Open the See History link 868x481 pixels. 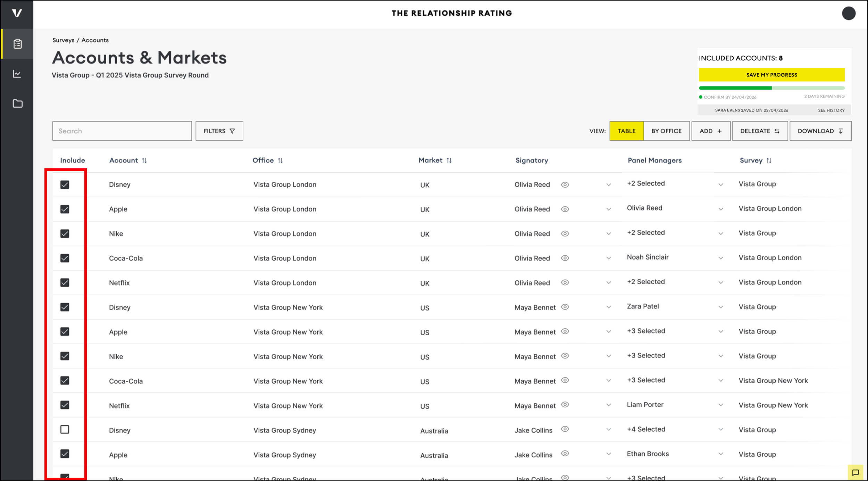pos(831,110)
